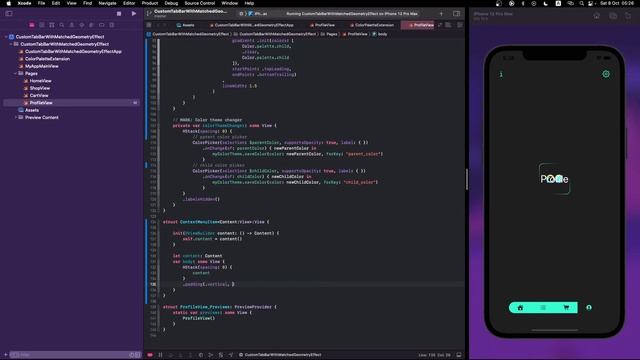Open the Product menu
Screen dimensions: 640x360
tap(150, 3)
